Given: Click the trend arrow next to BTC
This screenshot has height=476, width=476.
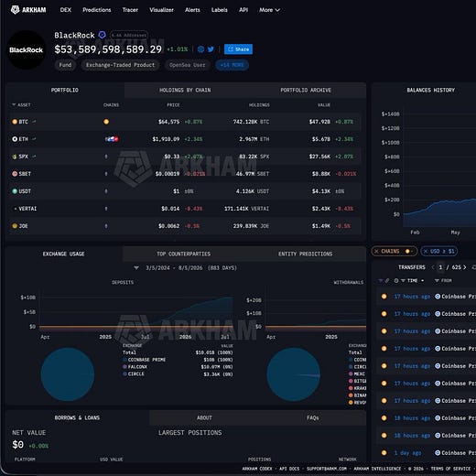Looking at the screenshot, I should pyautogui.click(x=34, y=122).
